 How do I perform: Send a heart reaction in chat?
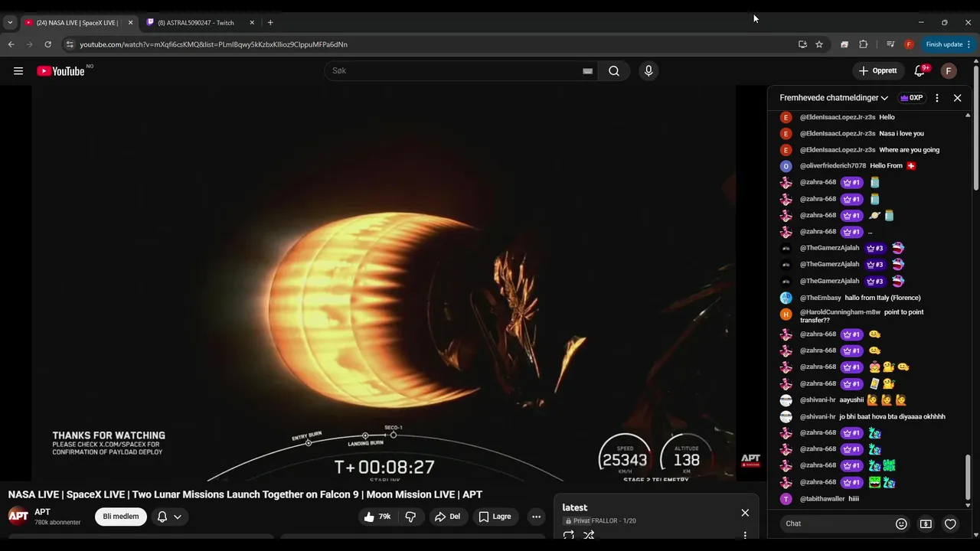(x=950, y=523)
